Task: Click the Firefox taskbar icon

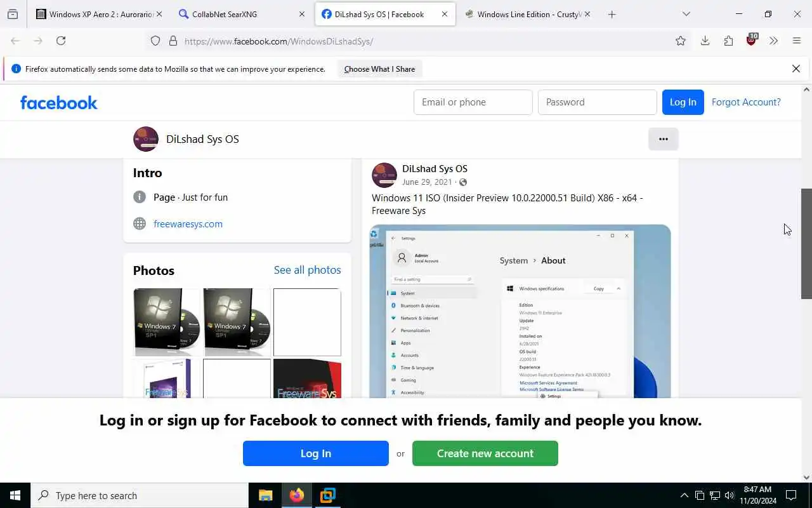Action: [x=296, y=495]
